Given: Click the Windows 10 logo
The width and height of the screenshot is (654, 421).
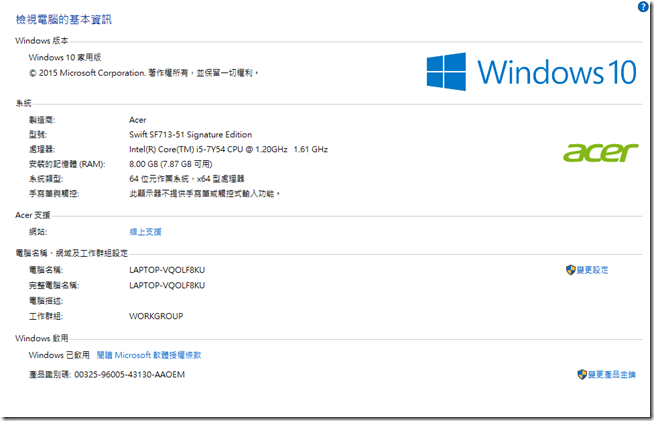Looking at the screenshot, I should (x=531, y=72).
